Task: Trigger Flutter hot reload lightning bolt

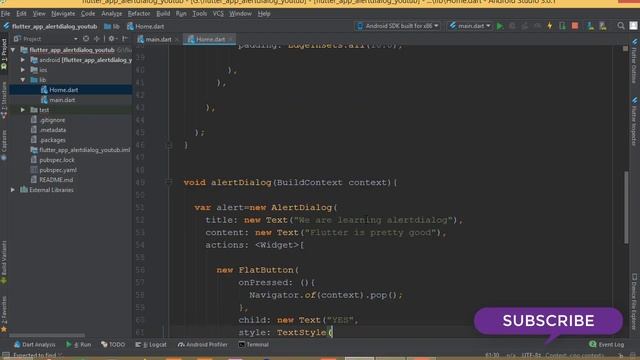Action: click(550, 26)
